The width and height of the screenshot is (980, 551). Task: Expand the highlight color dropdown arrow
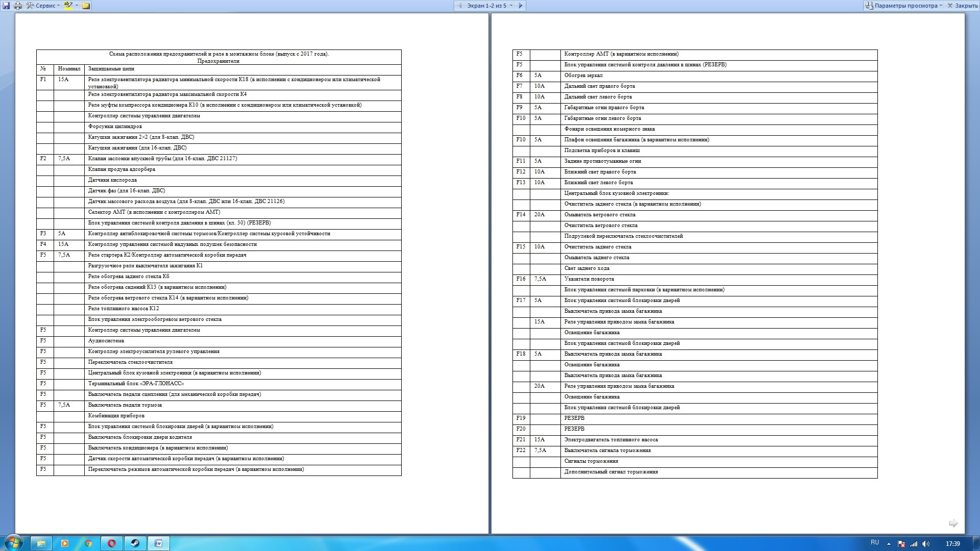[x=77, y=6]
